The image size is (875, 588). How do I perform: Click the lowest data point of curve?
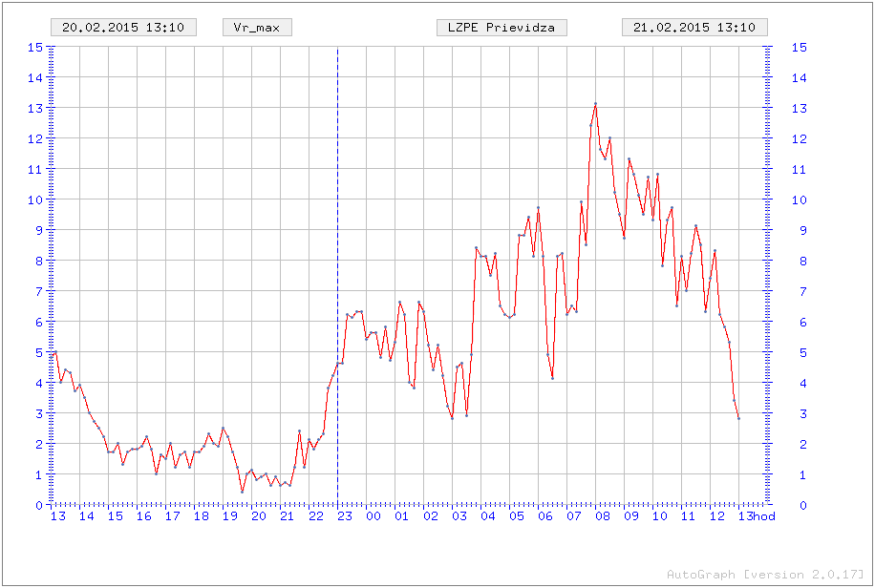[242, 492]
